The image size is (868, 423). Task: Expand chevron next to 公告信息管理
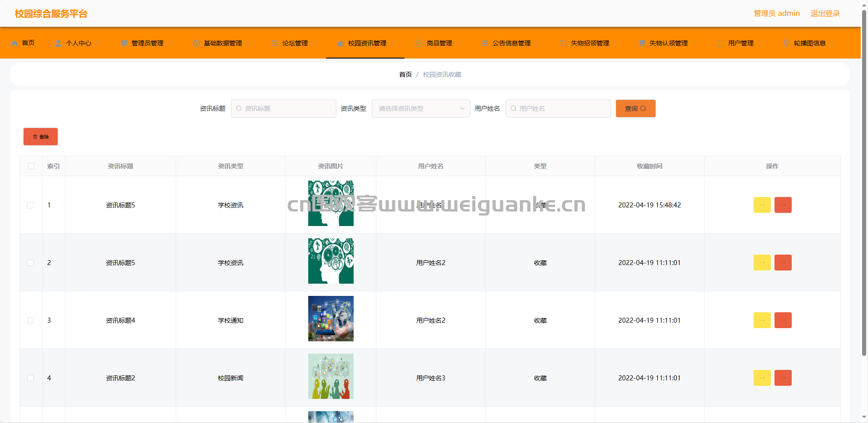(537, 43)
